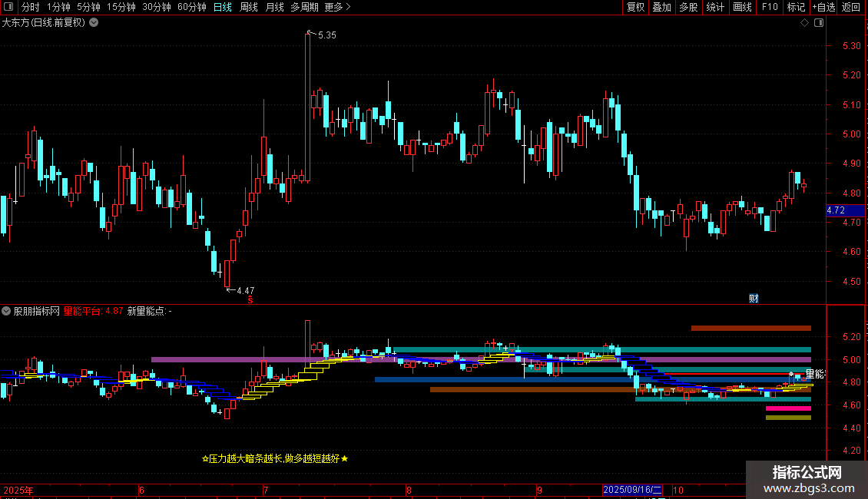Open 多周期 multi-period view
This screenshot has width=868, height=499.
[304, 7]
